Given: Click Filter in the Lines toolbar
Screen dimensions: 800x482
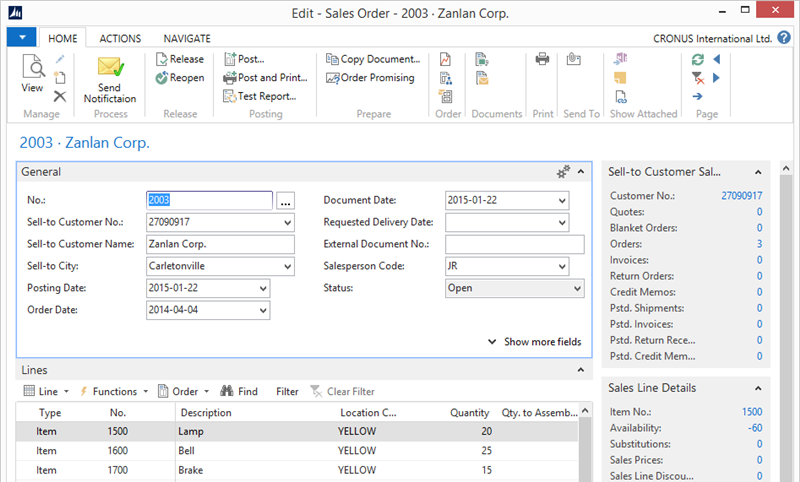Looking at the screenshot, I should pos(287,391).
